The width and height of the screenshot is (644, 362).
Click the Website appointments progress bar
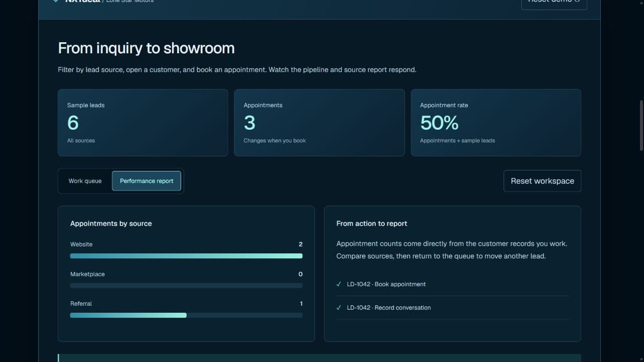click(x=186, y=256)
